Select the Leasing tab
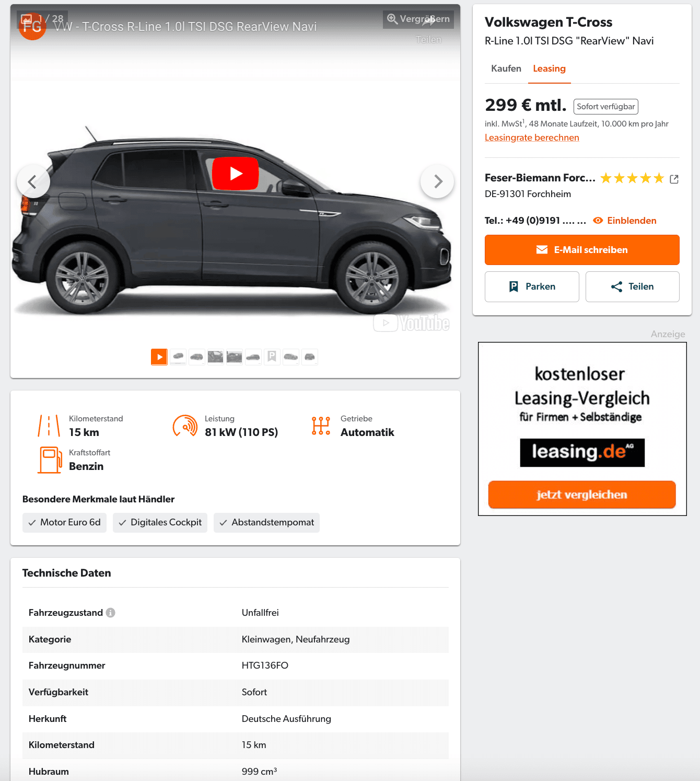 click(549, 68)
